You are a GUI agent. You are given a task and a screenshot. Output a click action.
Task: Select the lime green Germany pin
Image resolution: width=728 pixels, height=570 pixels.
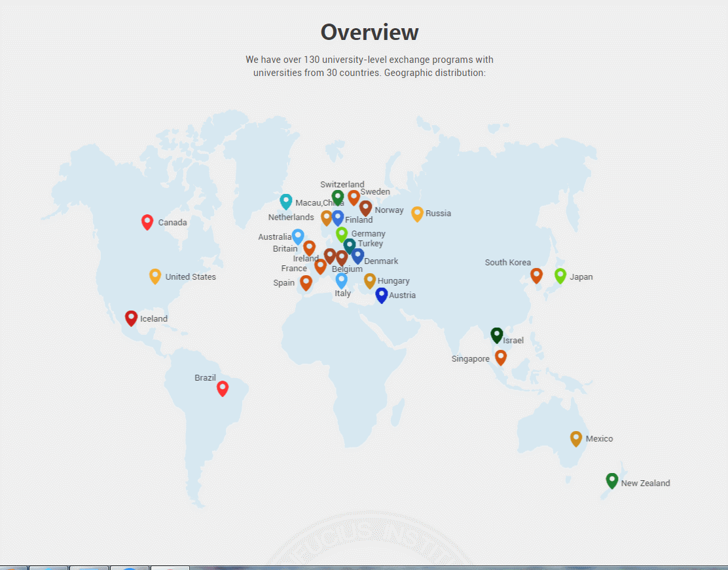tap(342, 234)
